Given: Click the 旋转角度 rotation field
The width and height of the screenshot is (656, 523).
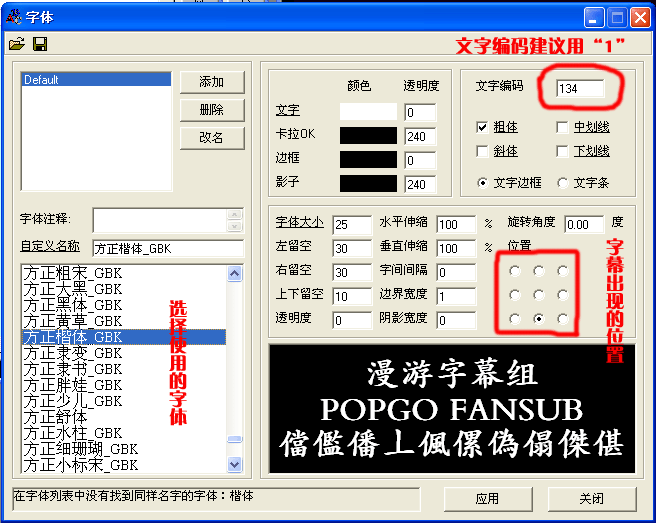Looking at the screenshot, I should click(584, 225).
